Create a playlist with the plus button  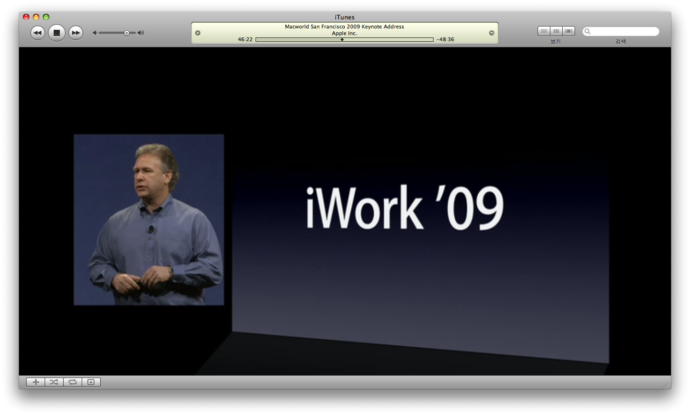pos(36,382)
